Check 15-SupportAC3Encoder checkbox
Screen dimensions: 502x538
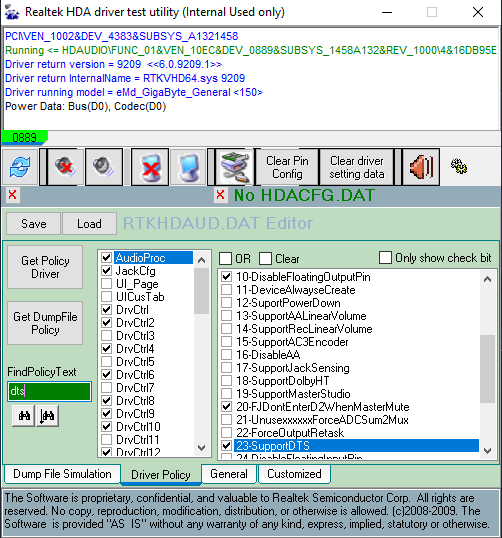226,341
